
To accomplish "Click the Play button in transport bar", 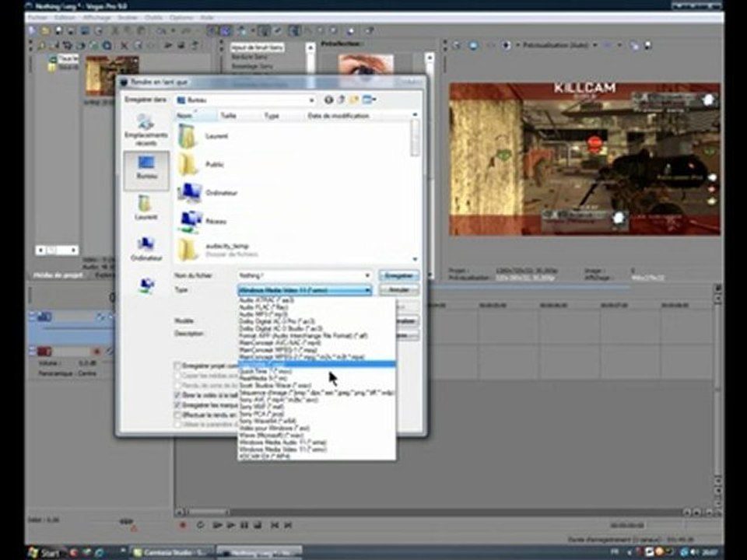I will click(x=231, y=525).
